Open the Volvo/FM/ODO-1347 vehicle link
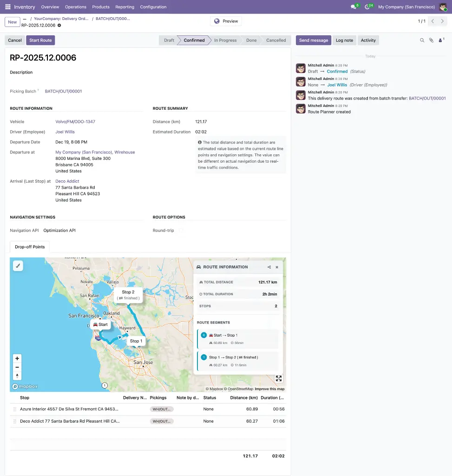 [75, 121]
